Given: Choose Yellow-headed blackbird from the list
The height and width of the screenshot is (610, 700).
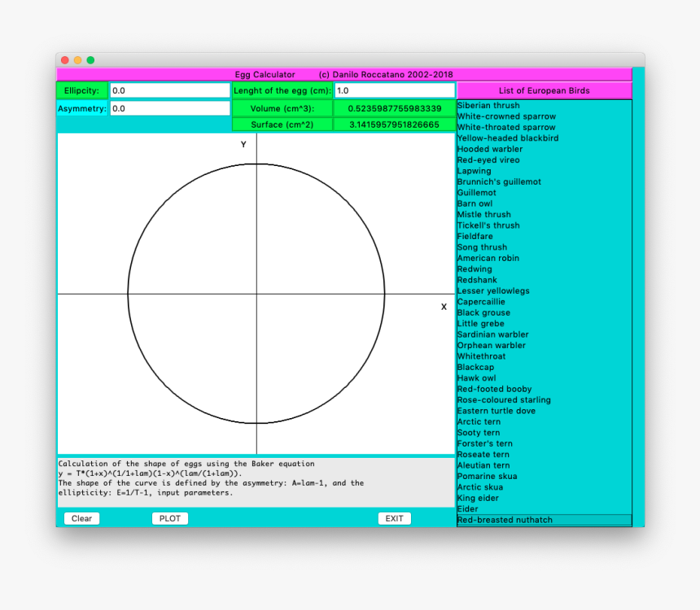Looking at the screenshot, I should (x=545, y=138).
